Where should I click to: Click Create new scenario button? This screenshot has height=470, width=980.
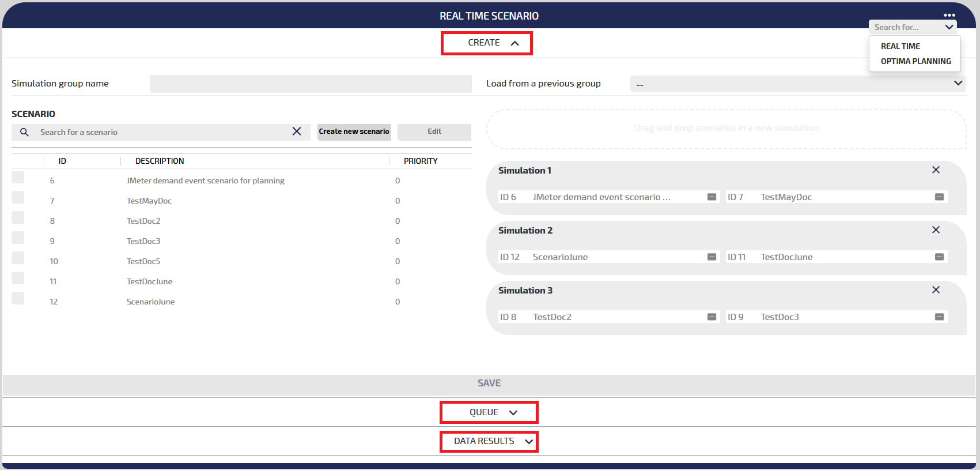tap(354, 131)
